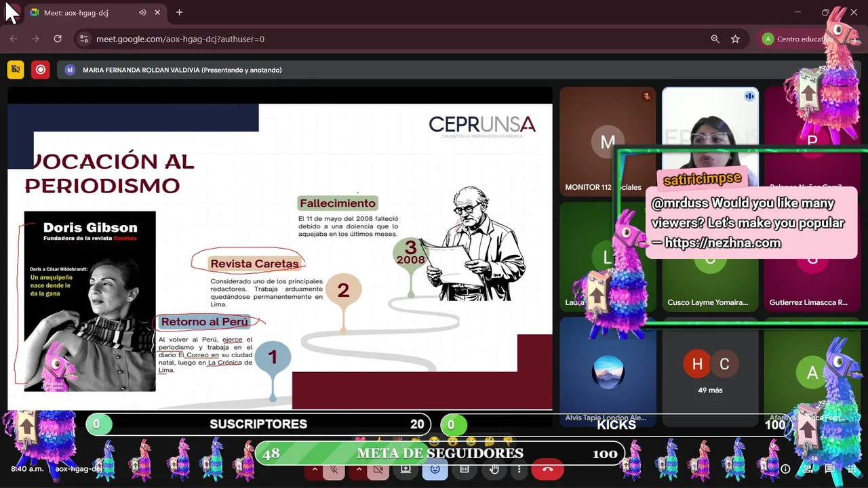
Task: Click the muted mic icon on MONITOR tile
Action: tap(646, 96)
